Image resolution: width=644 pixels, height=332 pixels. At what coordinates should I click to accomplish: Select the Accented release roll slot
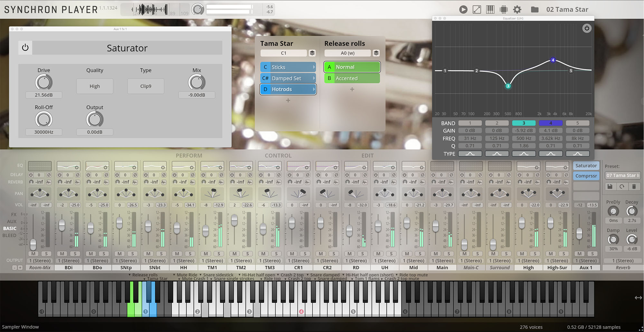[x=352, y=78]
